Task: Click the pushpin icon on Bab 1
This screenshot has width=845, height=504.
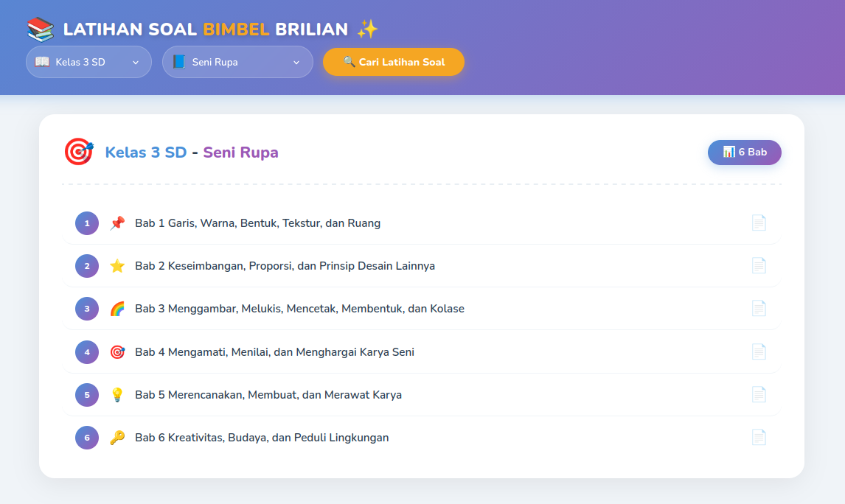Action: [117, 223]
